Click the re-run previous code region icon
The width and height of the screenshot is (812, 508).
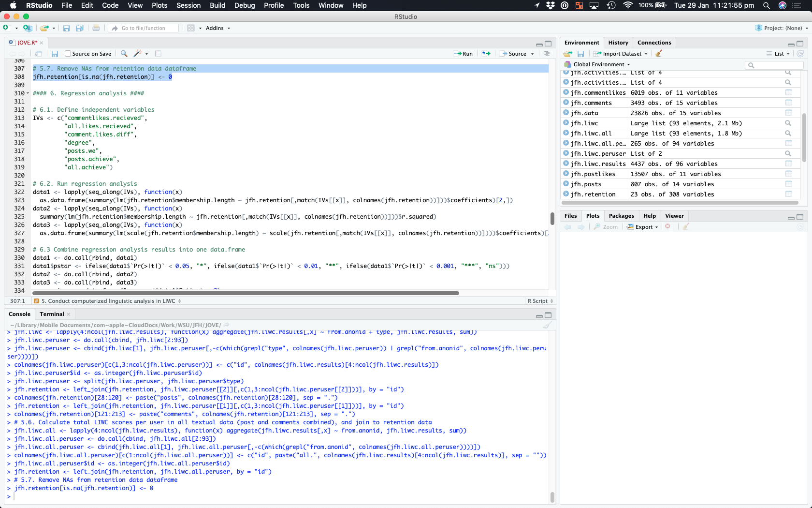coord(486,54)
